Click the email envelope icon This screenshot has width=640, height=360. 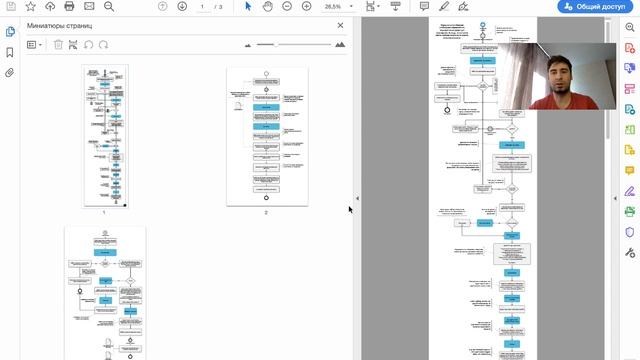(x=89, y=6)
